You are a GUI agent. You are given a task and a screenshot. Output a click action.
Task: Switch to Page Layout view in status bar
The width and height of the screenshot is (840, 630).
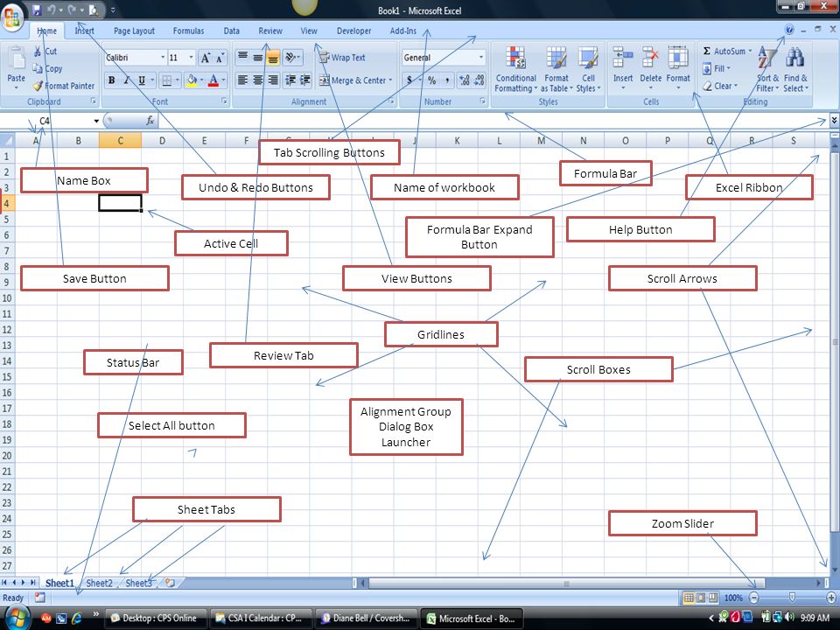click(701, 598)
